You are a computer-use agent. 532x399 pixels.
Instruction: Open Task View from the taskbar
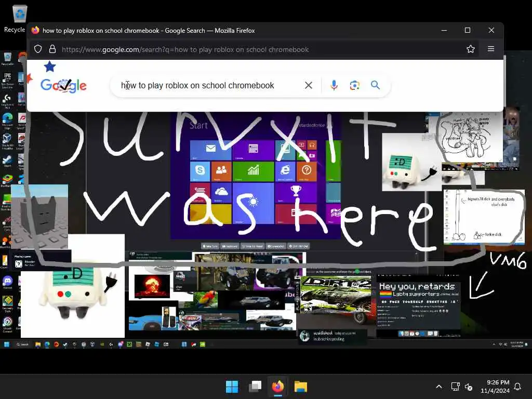pyautogui.click(x=255, y=387)
